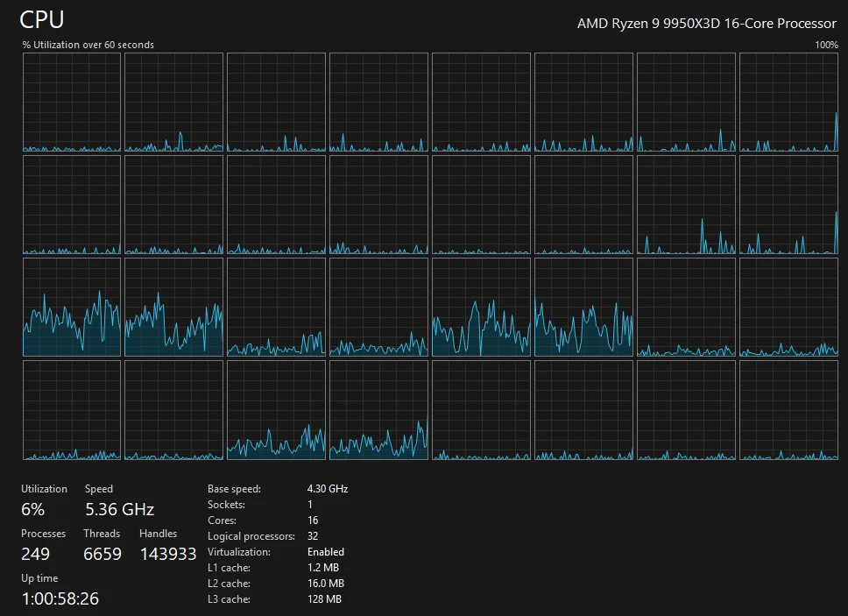Select the cores value 16

click(x=313, y=520)
